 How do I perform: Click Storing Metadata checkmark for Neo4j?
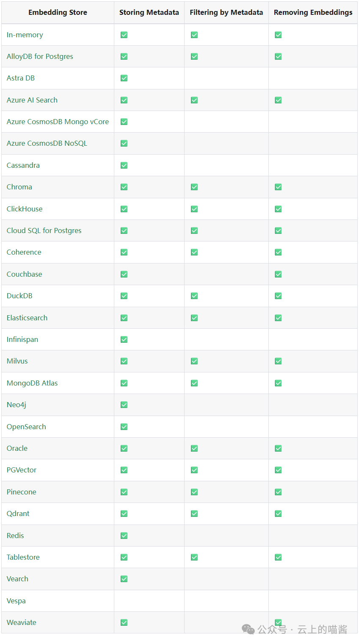pos(124,405)
